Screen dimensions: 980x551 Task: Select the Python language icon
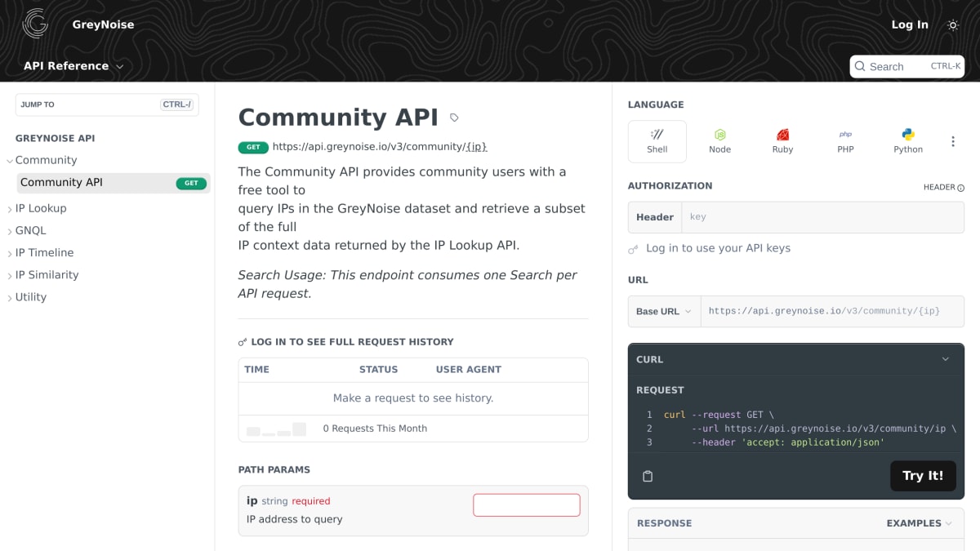[908, 135]
